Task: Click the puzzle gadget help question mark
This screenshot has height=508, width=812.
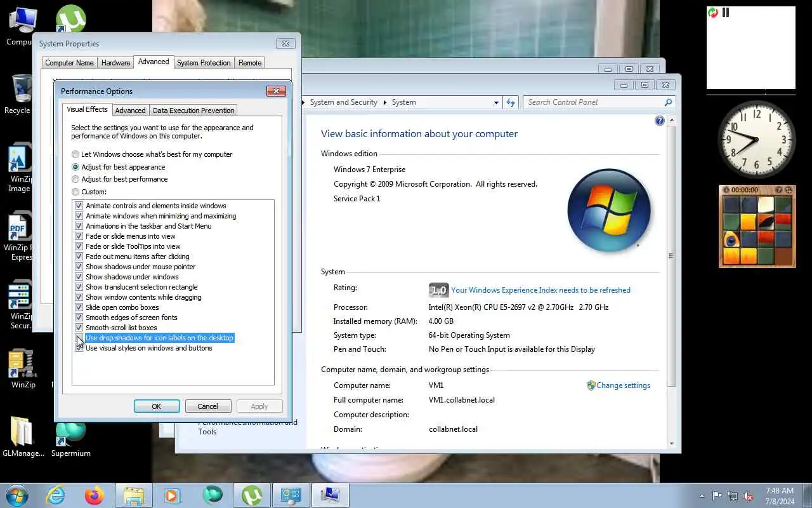Action: point(780,190)
